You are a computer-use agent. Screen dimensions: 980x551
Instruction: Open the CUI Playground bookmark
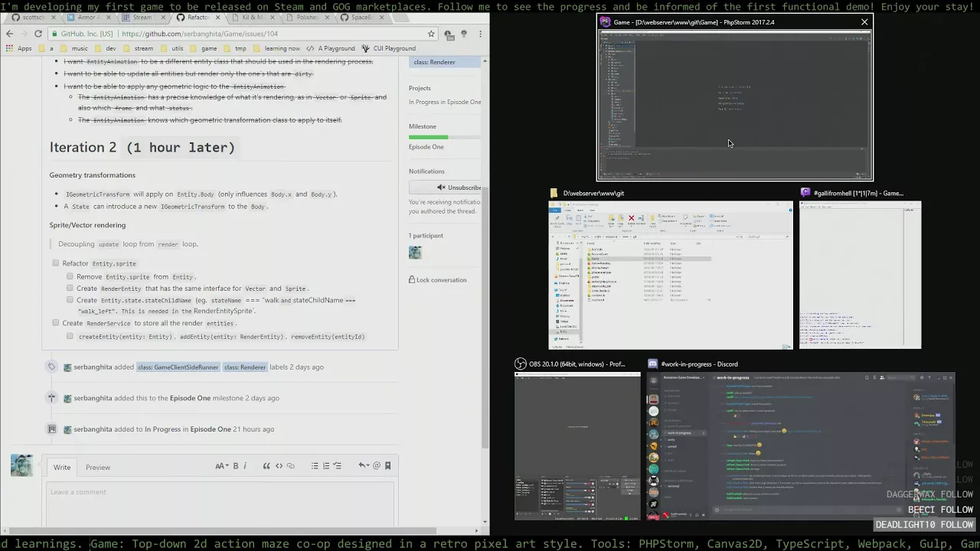(388, 48)
